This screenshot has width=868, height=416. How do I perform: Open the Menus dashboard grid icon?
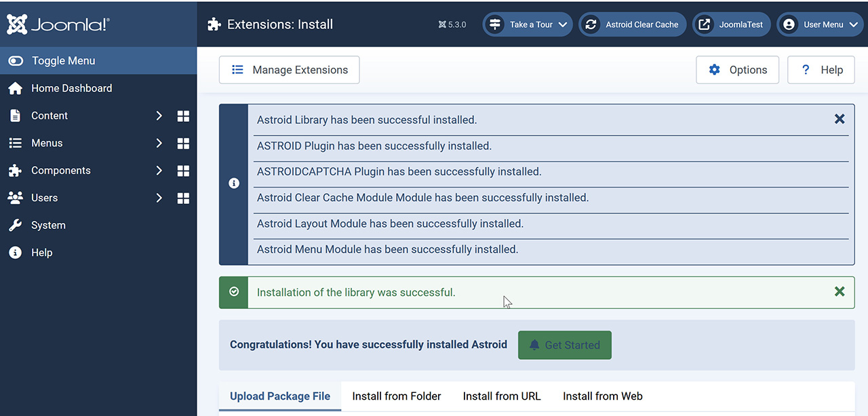click(183, 144)
